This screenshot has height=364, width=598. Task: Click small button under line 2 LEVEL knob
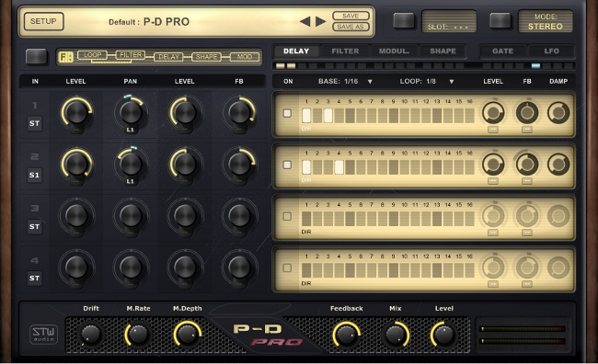493,181
